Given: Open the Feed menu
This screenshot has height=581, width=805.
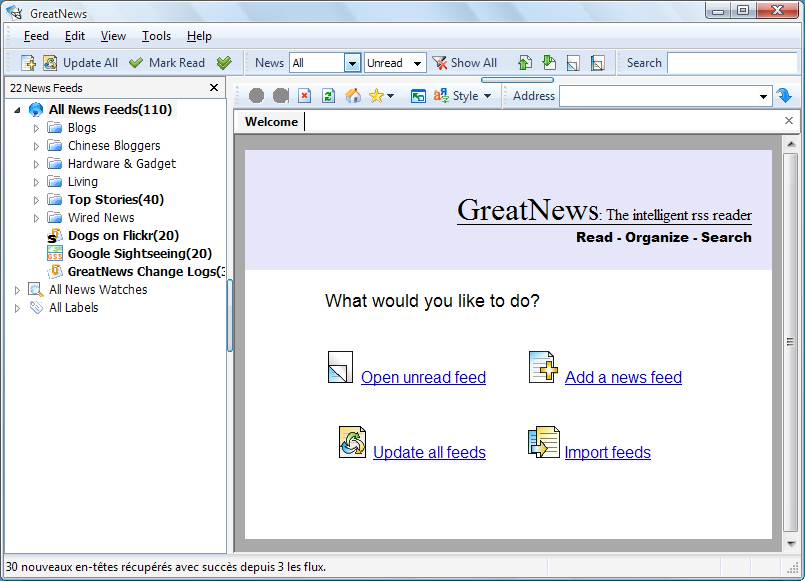Looking at the screenshot, I should 36,36.
